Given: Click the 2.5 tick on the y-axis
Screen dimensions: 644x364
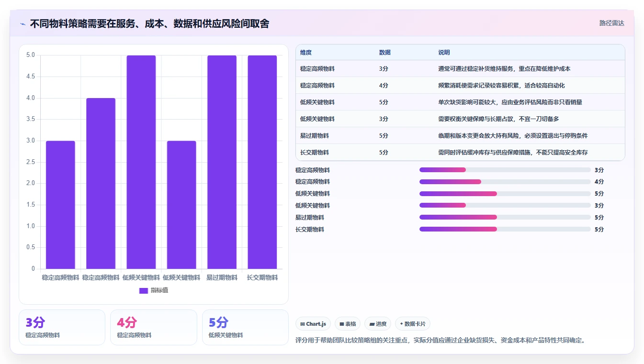Looking at the screenshot, I should click(31, 162).
